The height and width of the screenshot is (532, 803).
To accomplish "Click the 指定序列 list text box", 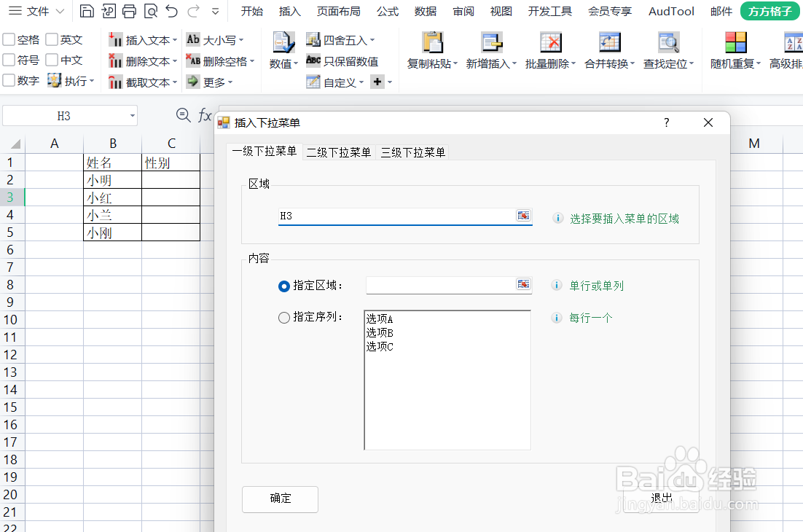I will coord(447,380).
